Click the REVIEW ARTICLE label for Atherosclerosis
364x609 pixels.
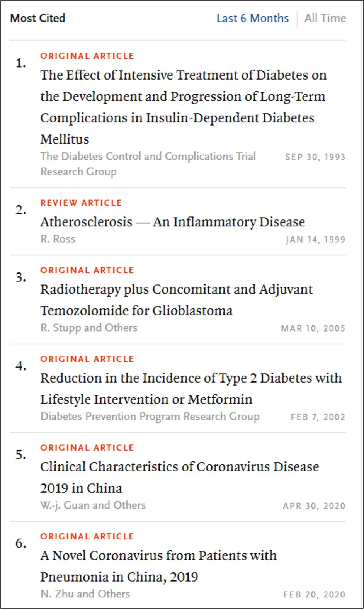click(x=81, y=202)
